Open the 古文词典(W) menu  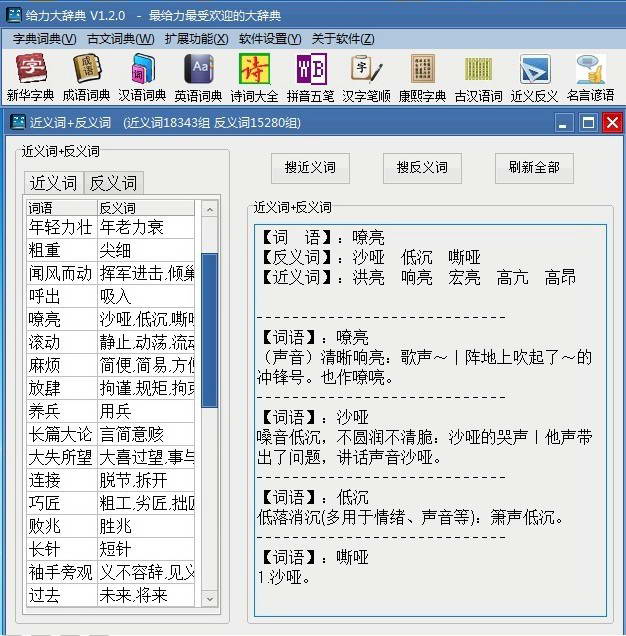pyautogui.click(x=120, y=39)
